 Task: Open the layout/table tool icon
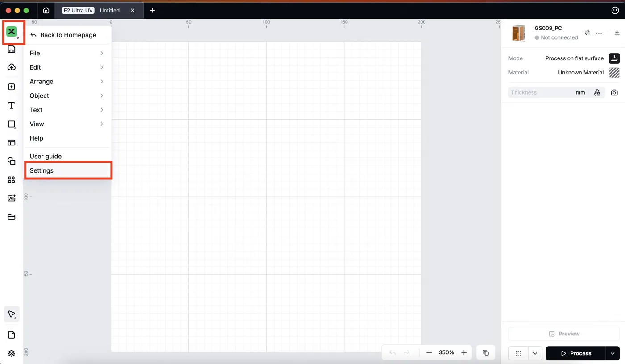[12, 143]
